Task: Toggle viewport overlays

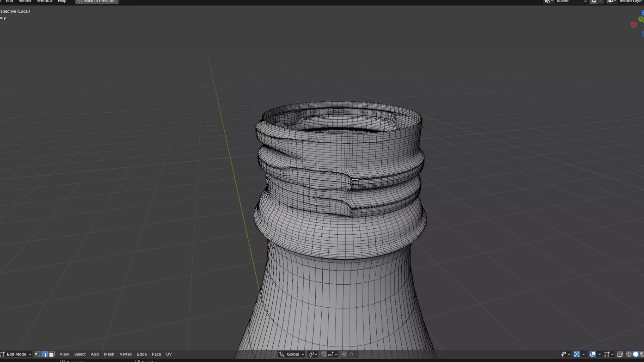Action: pos(593,354)
